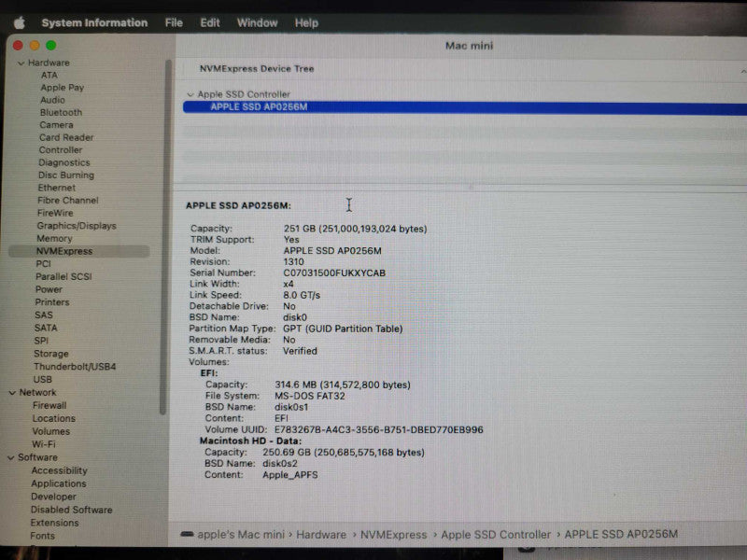Click the sidebar vertical scrollbar
This screenshot has height=560, width=747.
165,238
